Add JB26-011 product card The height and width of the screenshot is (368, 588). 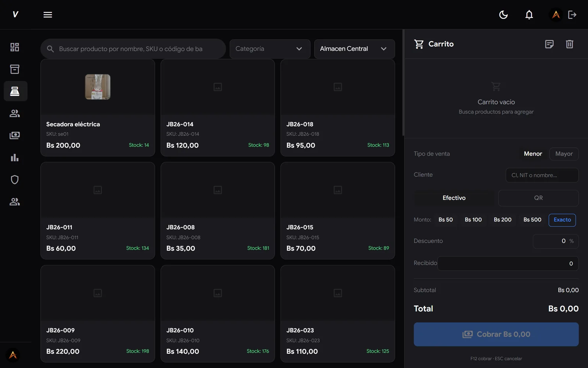98,211
